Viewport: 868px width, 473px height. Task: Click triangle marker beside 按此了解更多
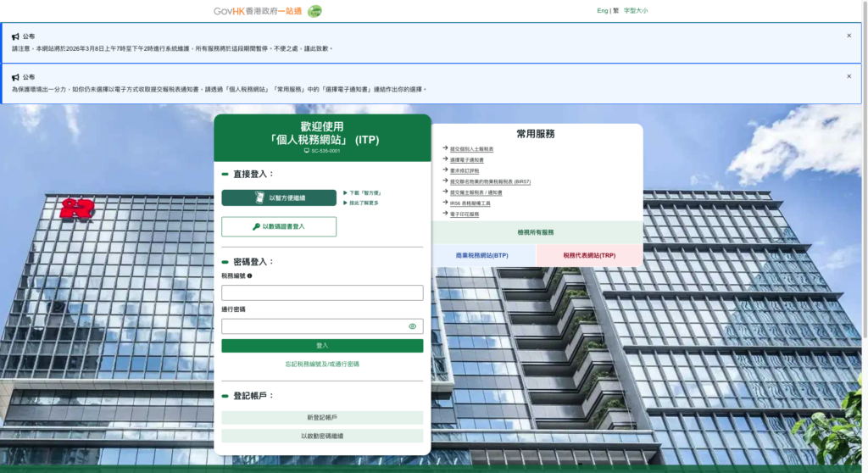click(345, 203)
